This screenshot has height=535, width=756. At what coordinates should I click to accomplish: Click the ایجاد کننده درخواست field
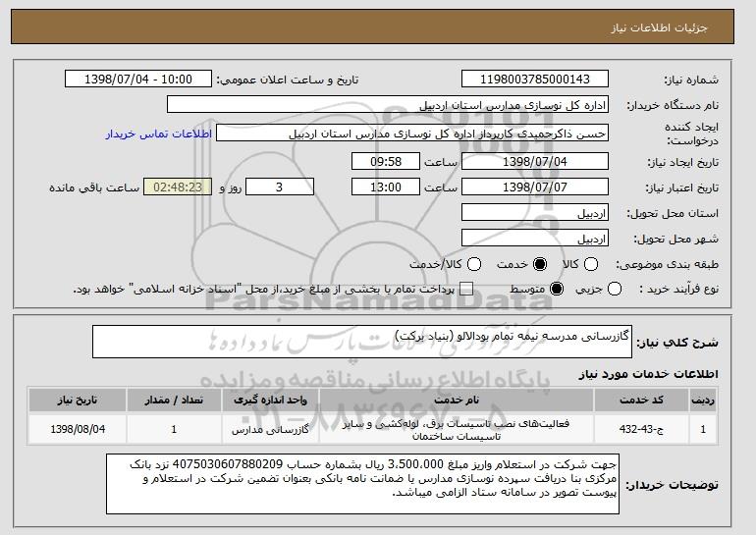[412, 134]
